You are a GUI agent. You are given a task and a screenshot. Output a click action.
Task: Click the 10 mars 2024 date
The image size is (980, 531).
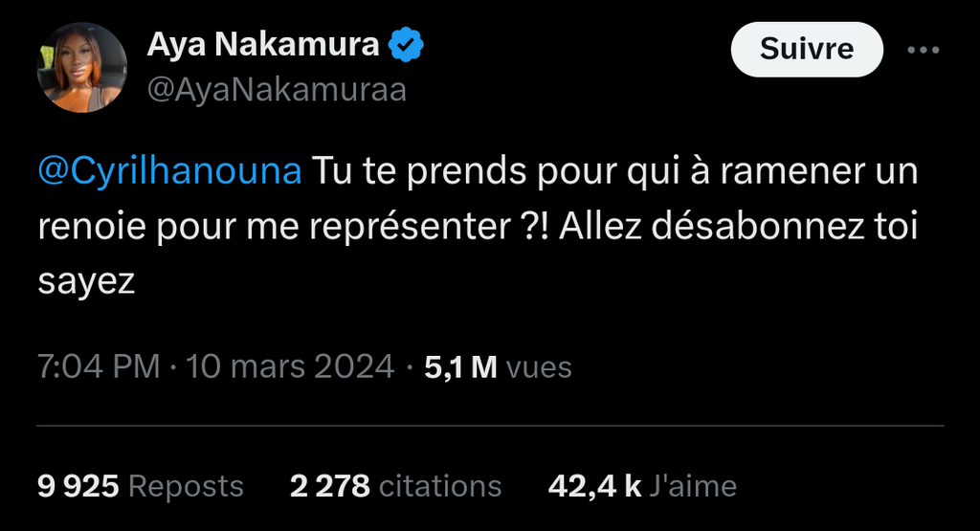click(289, 366)
